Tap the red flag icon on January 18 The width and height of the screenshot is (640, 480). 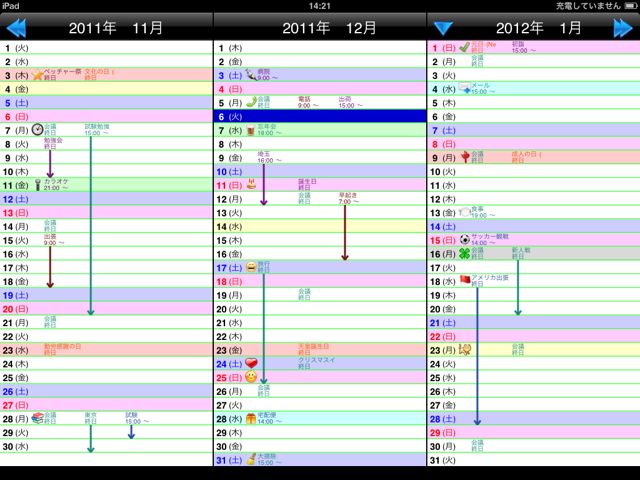465,280
